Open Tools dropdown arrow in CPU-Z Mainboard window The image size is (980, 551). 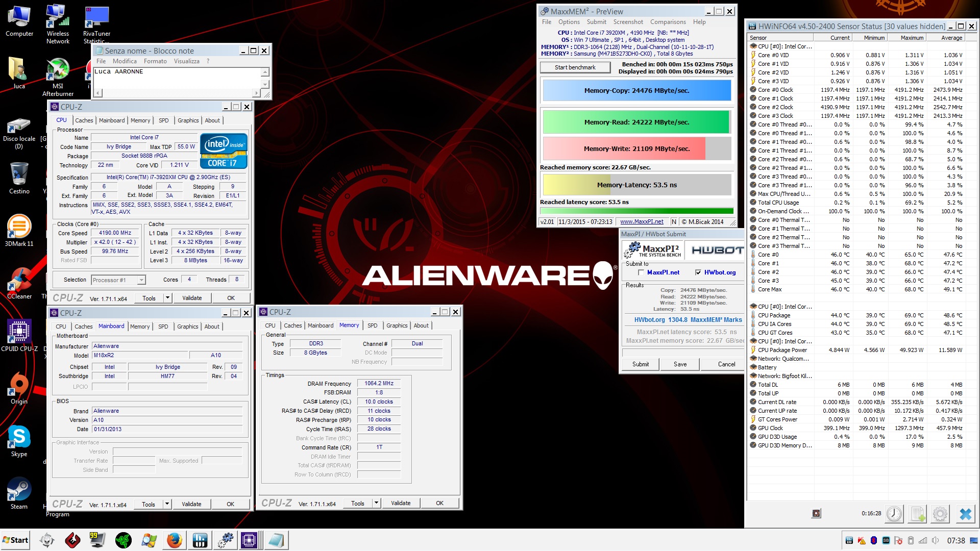166,504
